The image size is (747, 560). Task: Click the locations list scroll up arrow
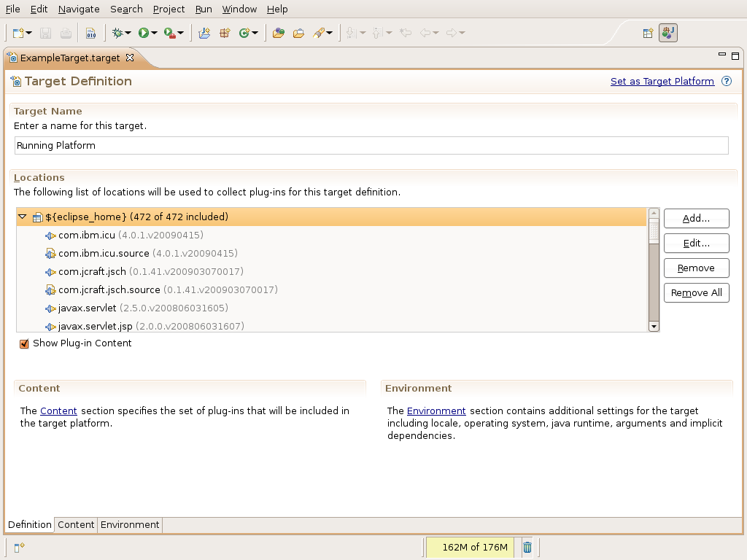click(x=654, y=213)
